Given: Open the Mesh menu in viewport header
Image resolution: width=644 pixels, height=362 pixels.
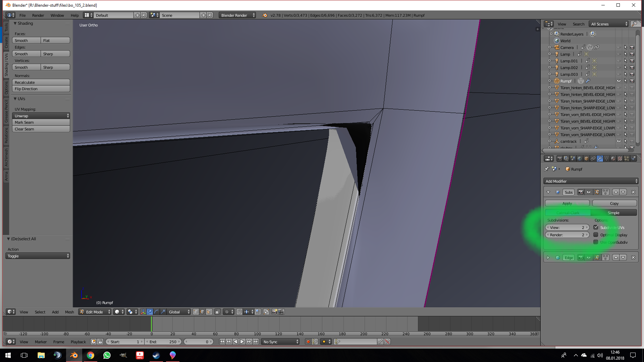Looking at the screenshot, I should tap(69, 312).
